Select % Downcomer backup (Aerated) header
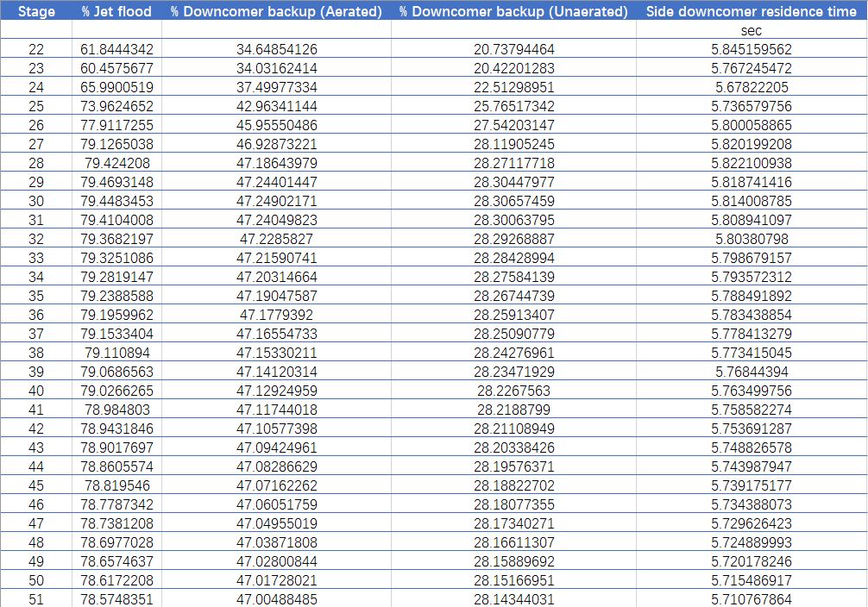The height and width of the screenshot is (607, 868). coord(276,11)
